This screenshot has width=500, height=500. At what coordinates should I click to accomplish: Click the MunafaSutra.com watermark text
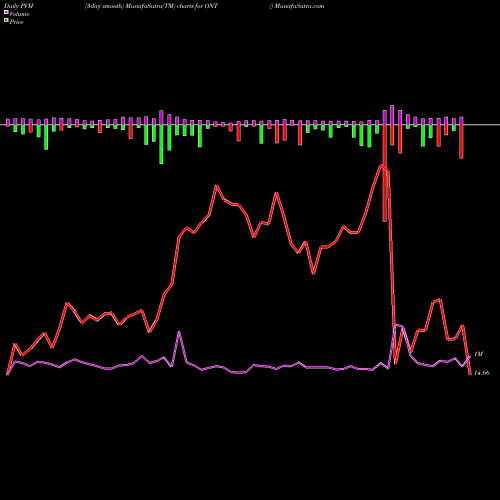[x=299, y=6]
